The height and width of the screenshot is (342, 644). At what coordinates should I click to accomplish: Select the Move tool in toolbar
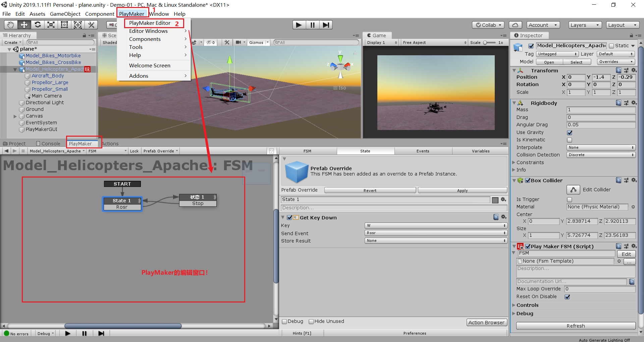24,24
